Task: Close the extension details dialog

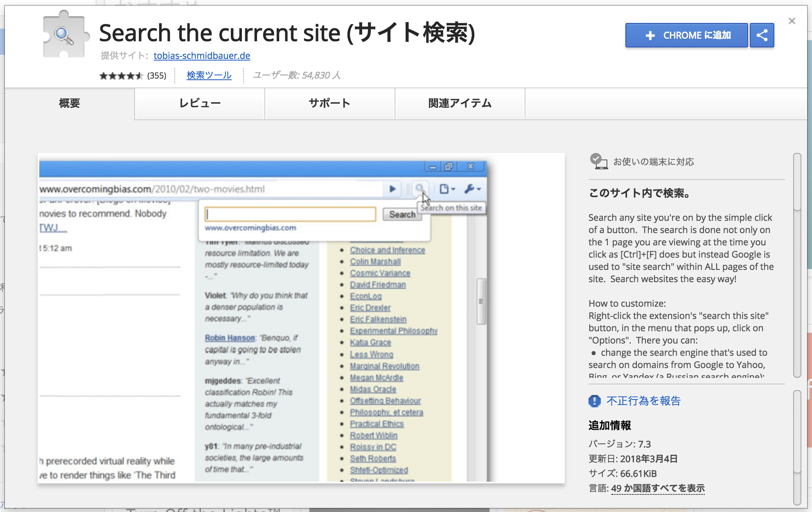Action: click(792, 21)
